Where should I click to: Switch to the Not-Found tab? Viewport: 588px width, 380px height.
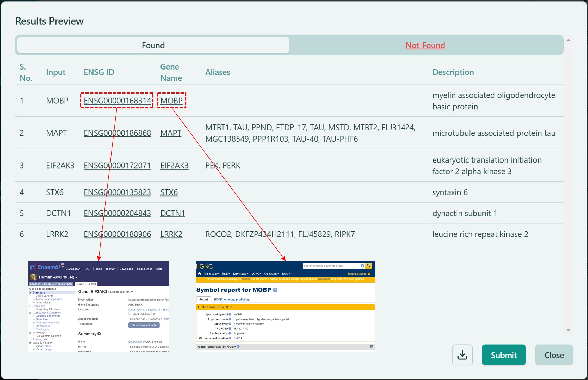[x=425, y=45]
